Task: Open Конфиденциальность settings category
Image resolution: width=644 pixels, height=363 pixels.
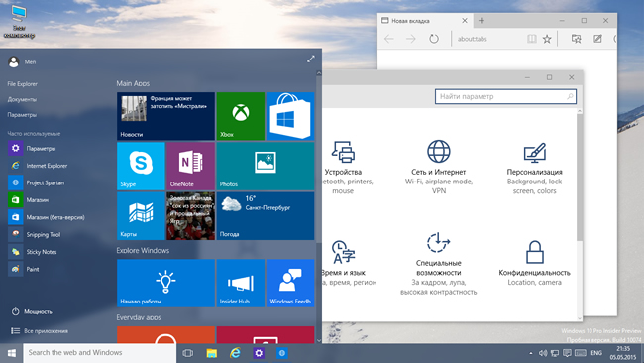Action: click(534, 263)
